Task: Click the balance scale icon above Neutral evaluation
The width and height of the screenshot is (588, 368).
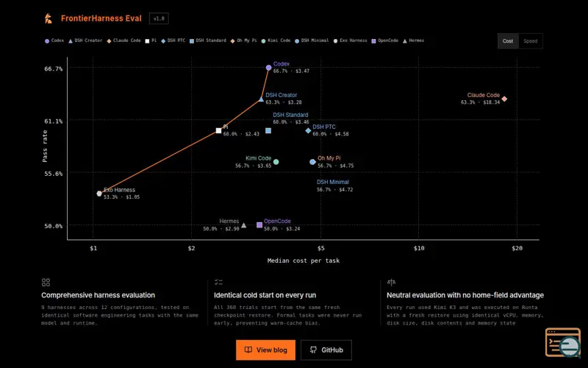Action: (391, 282)
